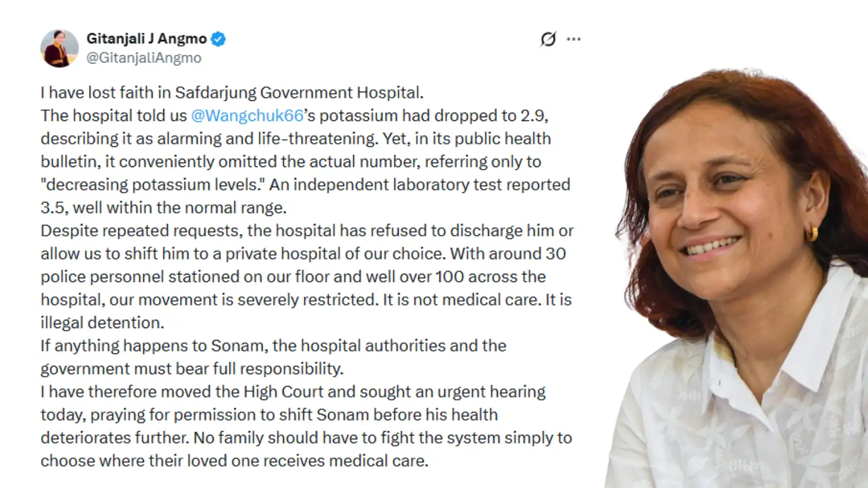Click the line starting 'today, praying for permission'
The width and height of the screenshot is (868, 488).
pos(269,415)
